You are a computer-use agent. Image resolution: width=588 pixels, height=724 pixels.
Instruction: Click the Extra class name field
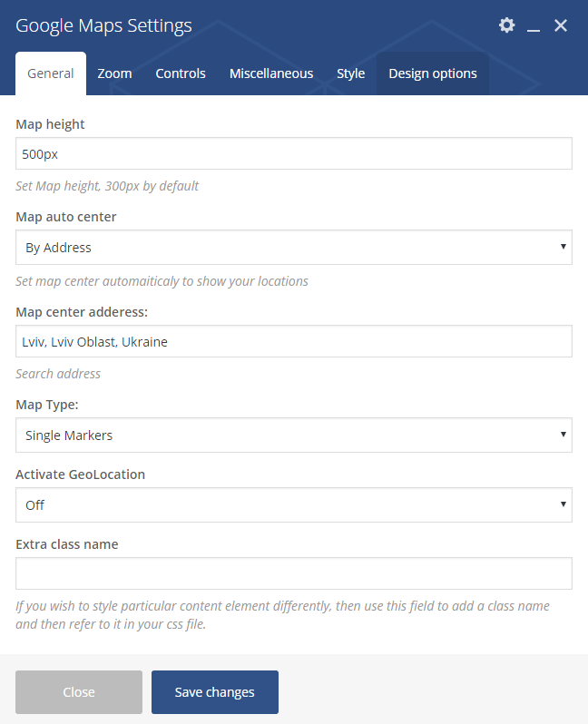(294, 573)
